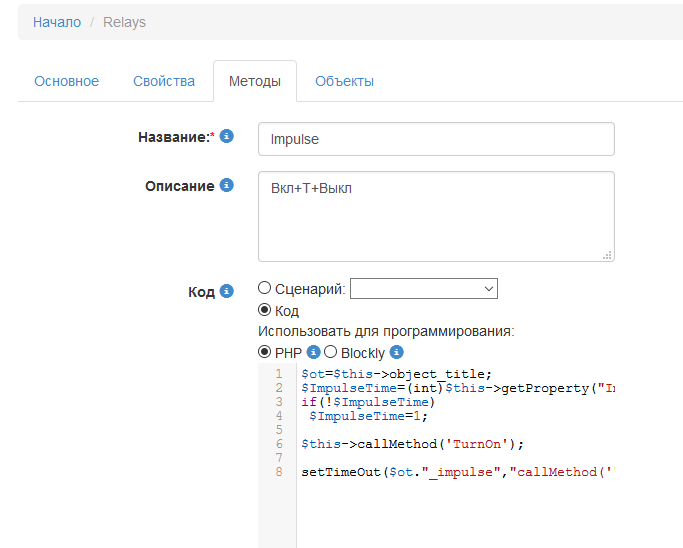Go to Начало breadcrumb link
The image size is (683, 548).
pyautogui.click(x=57, y=22)
